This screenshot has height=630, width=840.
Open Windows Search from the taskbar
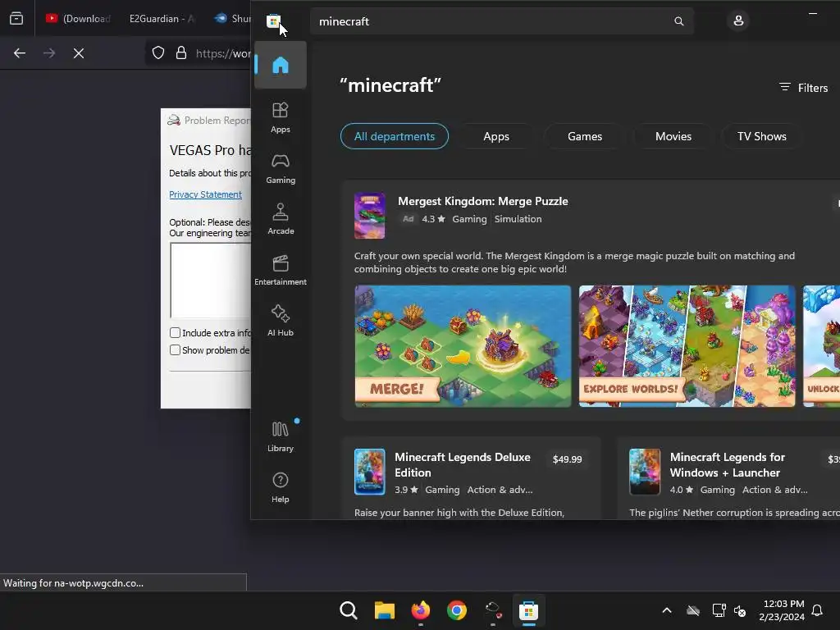pyautogui.click(x=348, y=610)
